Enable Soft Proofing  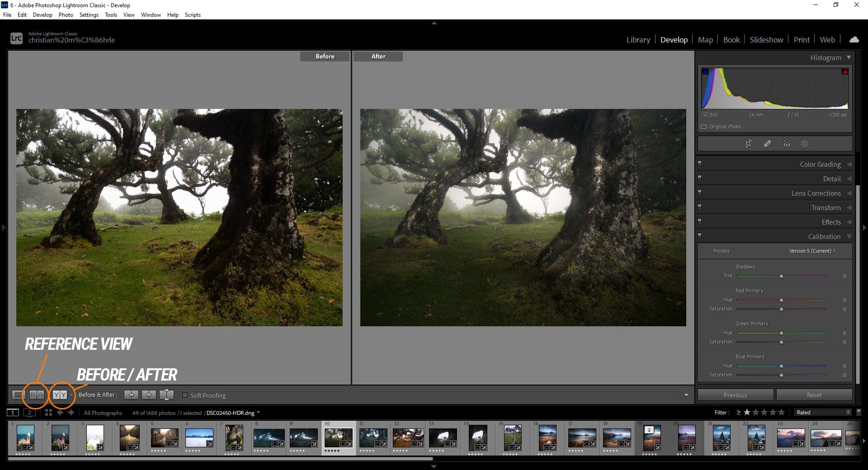click(185, 395)
